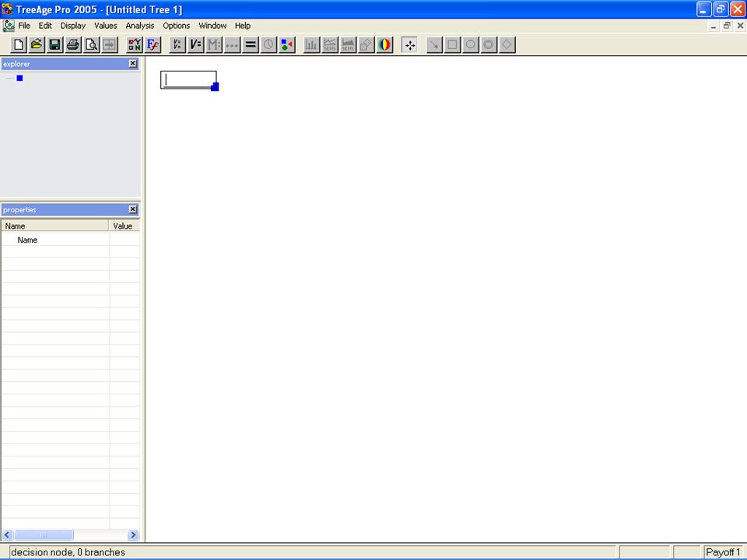747x560 pixels.
Task: Open the Display menu
Action: tap(73, 26)
